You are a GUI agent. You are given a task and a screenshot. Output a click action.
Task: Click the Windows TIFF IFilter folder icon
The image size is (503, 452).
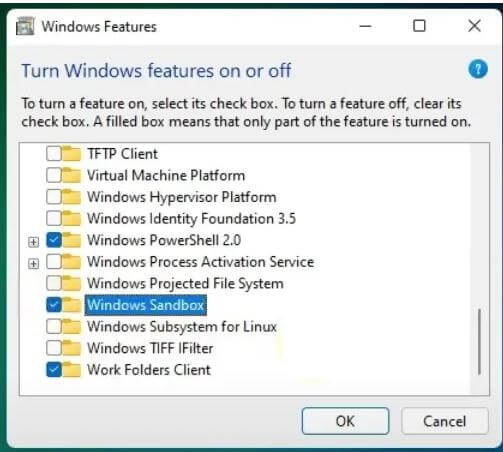pos(71,348)
